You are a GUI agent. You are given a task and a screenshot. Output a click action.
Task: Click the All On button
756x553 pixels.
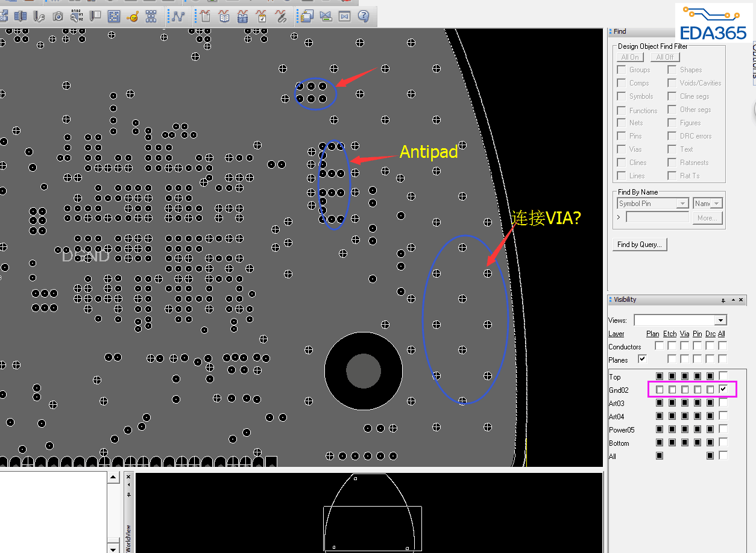(x=630, y=57)
